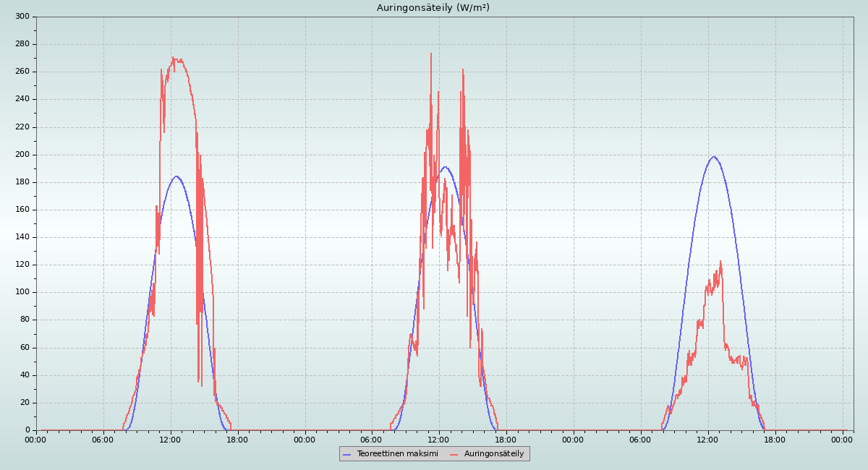This screenshot has width=868, height=470.
Task: Click the rightmost 00:00 x-axis label
Action: 842,440
